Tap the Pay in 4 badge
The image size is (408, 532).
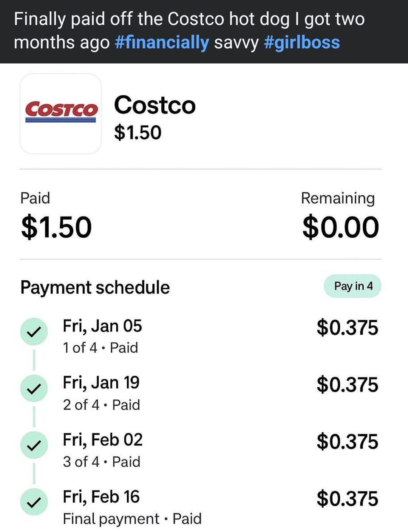352,286
